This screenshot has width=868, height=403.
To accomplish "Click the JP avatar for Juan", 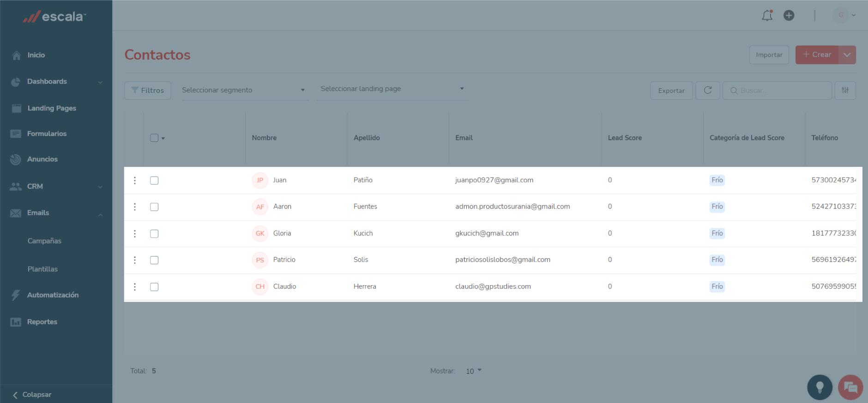I will pyautogui.click(x=260, y=180).
